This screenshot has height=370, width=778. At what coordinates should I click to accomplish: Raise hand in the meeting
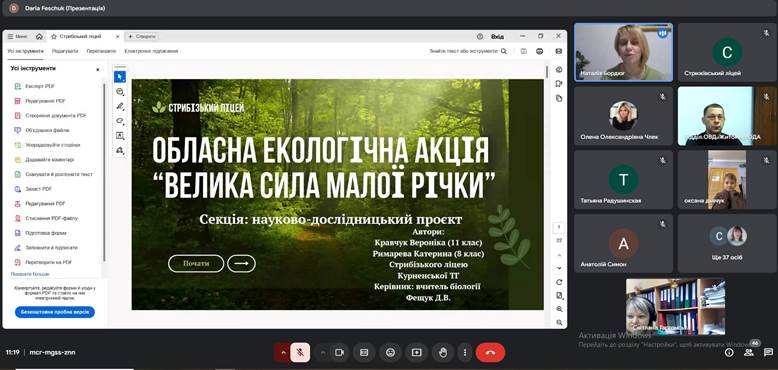tap(443, 352)
